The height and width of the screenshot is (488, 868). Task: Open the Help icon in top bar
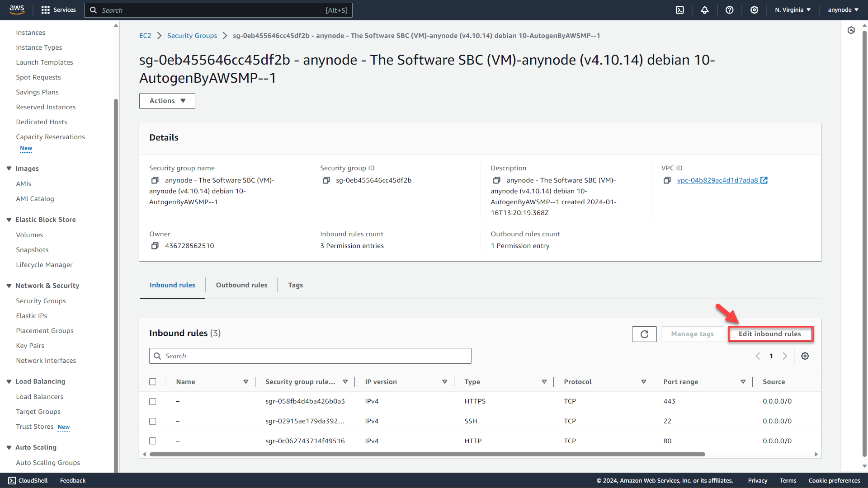729,9
